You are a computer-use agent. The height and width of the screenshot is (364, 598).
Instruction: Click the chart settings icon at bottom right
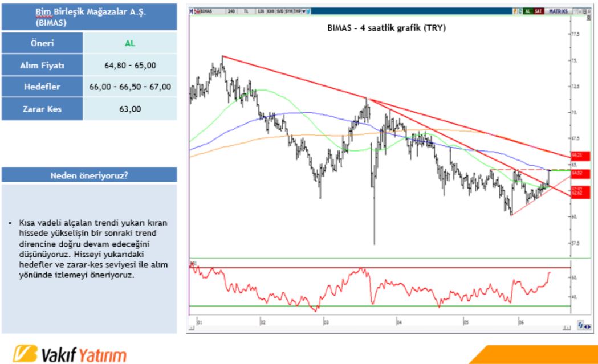click(x=580, y=325)
